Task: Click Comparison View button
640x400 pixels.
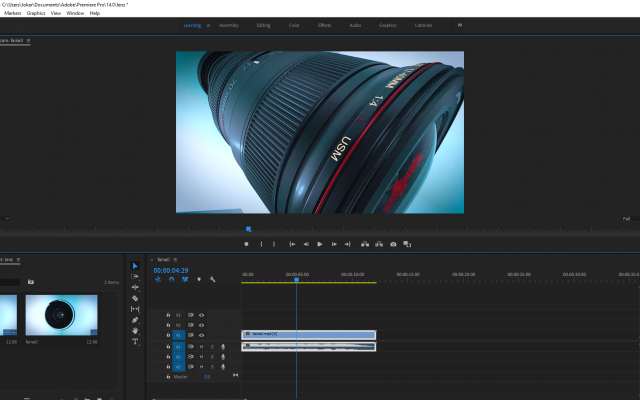Action: tap(407, 244)
